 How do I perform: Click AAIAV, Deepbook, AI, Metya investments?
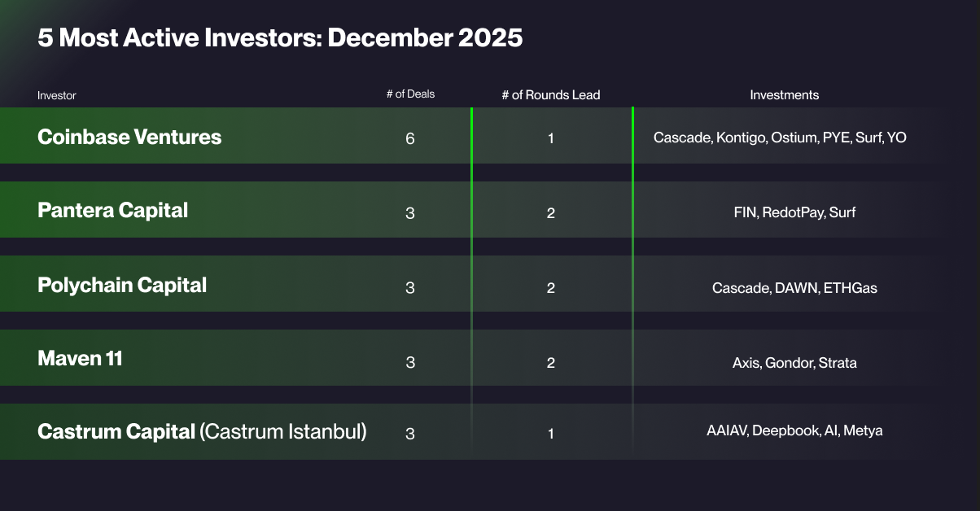[794, 430]
